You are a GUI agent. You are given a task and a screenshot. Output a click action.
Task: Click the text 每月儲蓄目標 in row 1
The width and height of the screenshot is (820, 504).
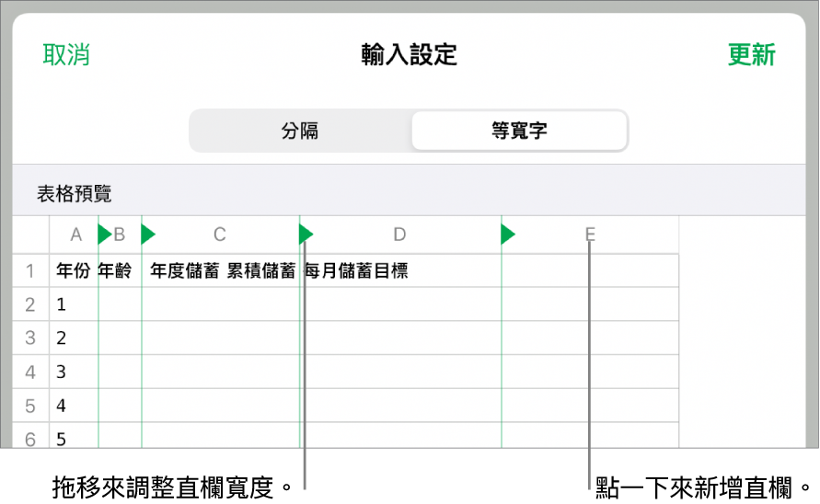(356, 270)
